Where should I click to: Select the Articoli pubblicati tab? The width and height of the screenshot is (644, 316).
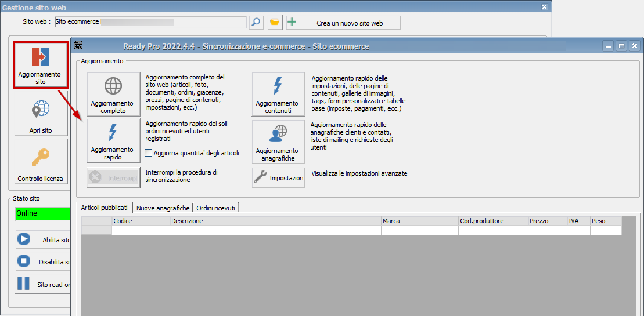click(105, 208)
